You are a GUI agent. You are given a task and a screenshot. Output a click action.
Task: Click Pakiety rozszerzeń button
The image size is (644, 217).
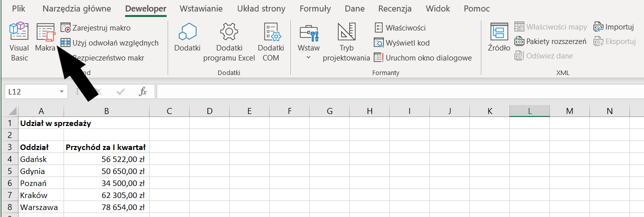coord(550,41)
